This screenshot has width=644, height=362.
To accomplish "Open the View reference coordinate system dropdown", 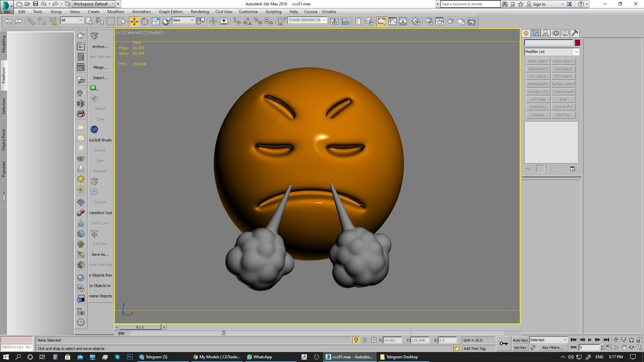I will click(183, 20).
